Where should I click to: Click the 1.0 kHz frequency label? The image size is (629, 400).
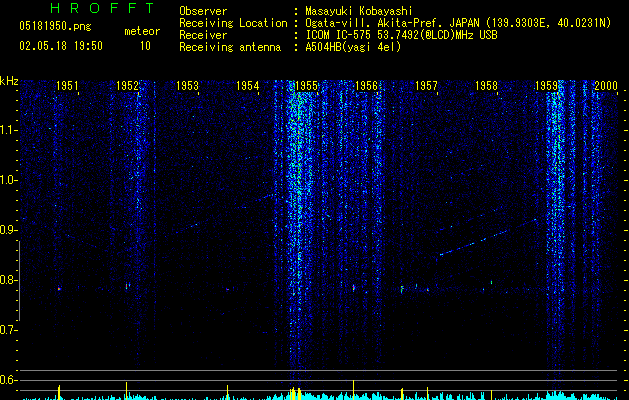click(8, 180)
